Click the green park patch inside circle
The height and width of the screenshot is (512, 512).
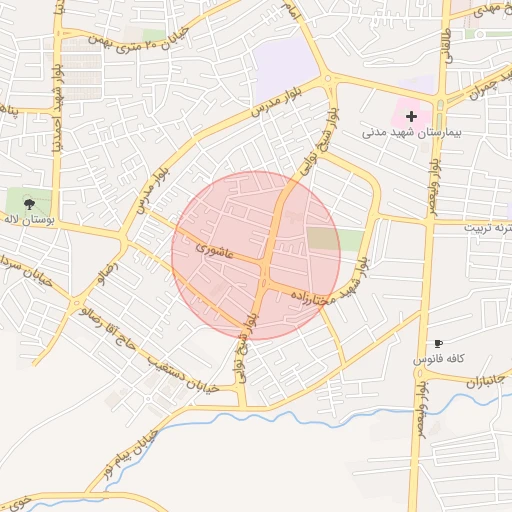pos(335,239)
